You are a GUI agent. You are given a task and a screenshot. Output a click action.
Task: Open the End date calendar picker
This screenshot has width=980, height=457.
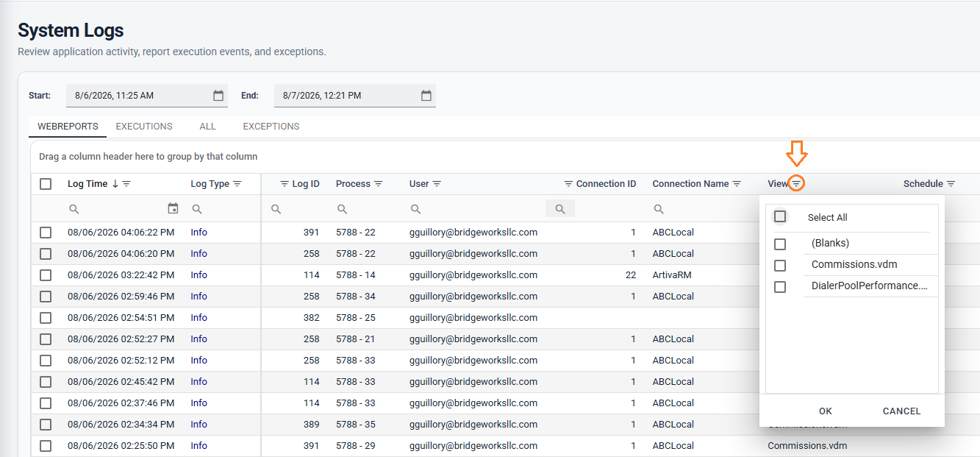click(x=426, y=96)
